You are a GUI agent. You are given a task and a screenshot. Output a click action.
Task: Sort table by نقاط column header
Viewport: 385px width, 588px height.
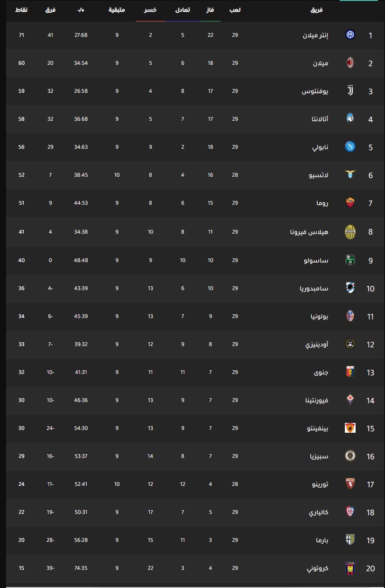tap(21, 10)
